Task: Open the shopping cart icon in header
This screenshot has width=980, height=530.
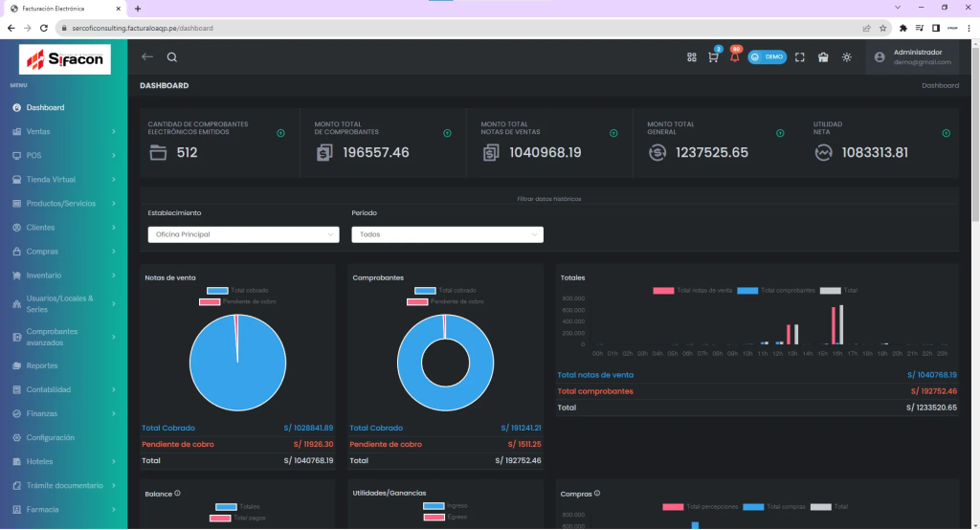Action: click(713, 57)
